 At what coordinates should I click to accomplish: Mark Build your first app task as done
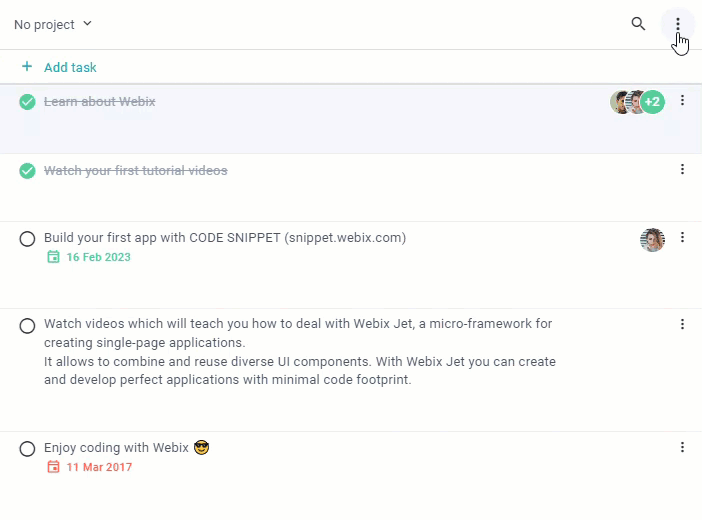[x=27, y=239]
